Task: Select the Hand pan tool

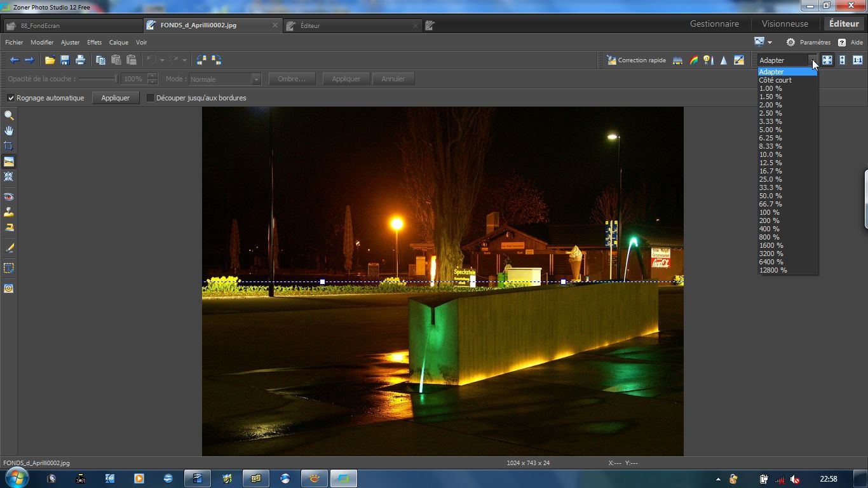Action: 9,130
